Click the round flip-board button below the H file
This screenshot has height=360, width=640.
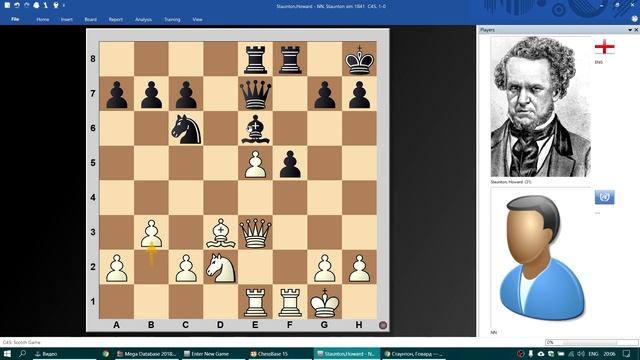[x=382, y=325]
